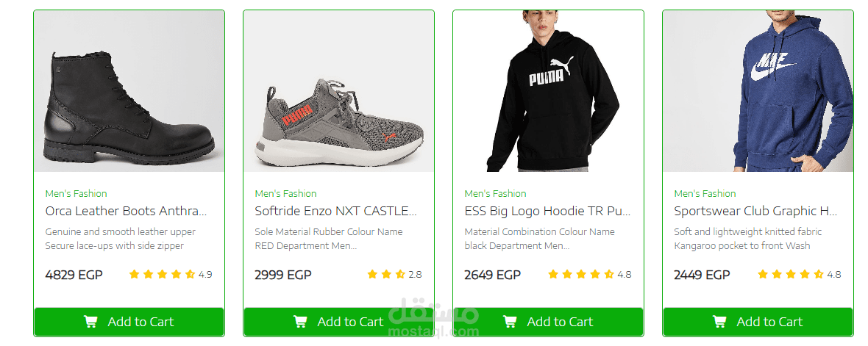Click the blue Nike hoodie product image

point(758,92)
